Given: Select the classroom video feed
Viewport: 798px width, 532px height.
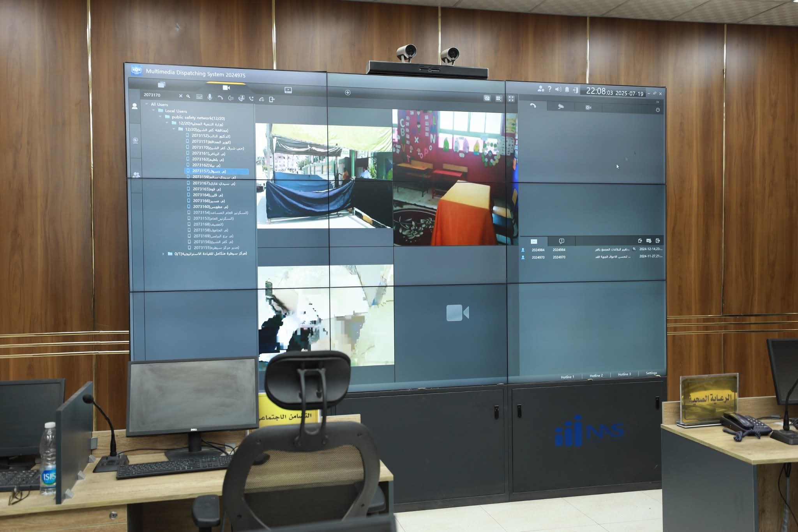Looking at the screenshot, I should coord(455,178).
